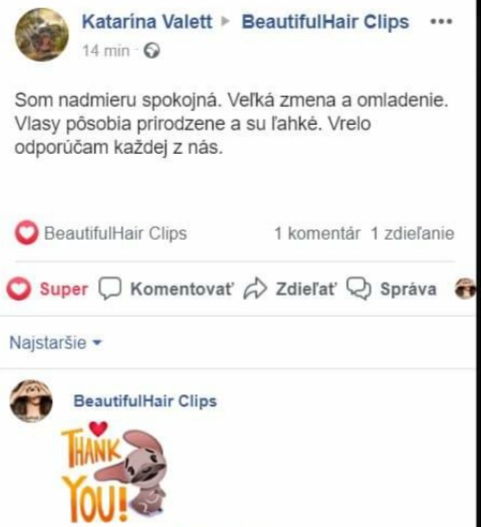The width and height of the screenshot is (481, 527).
Task: View the 1 zdieľanie shares
Action: point(412,233)
